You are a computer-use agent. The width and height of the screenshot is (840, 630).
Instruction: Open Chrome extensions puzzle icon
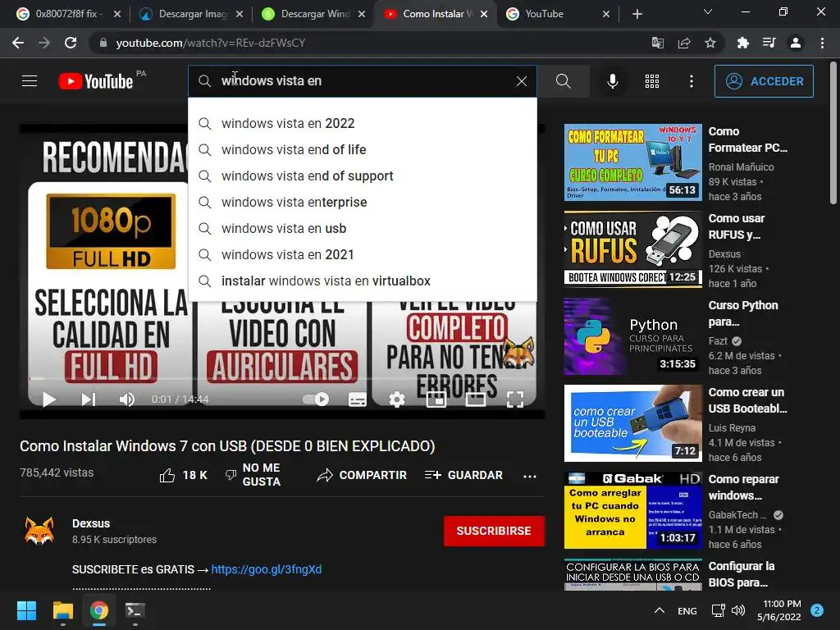pyautogui.click(x=742, y=43)
